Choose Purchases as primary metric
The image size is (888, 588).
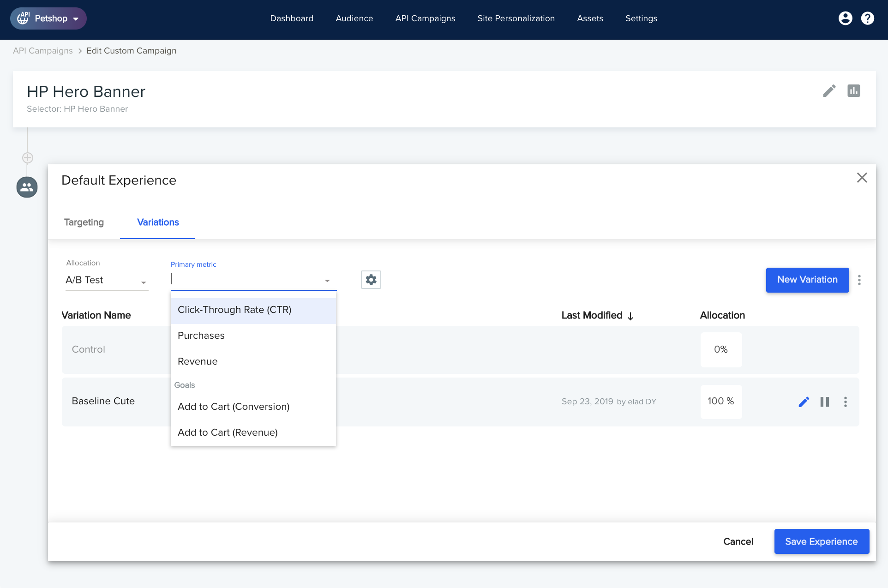click(x=253, y=336)
